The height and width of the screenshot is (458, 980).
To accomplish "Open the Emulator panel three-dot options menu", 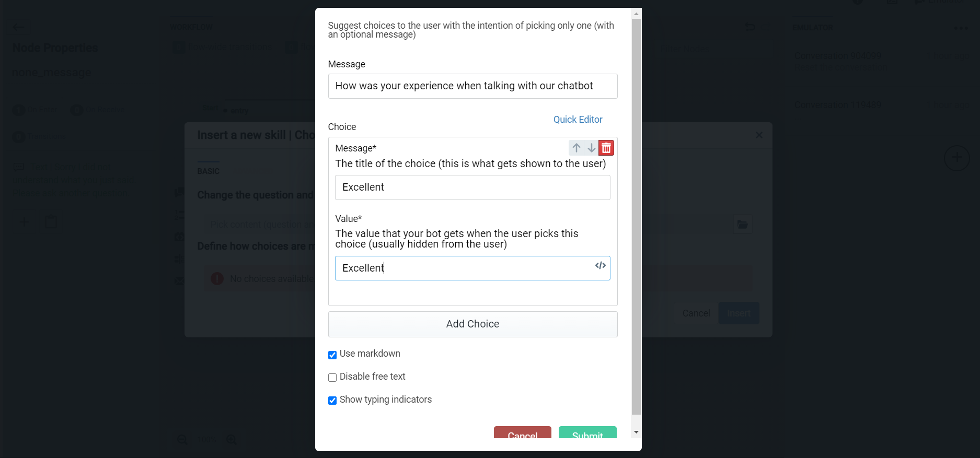I will point(962,28).
